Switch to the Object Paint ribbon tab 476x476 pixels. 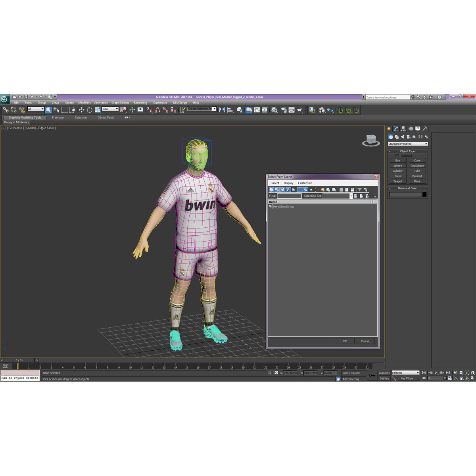[x=106, y=117]
